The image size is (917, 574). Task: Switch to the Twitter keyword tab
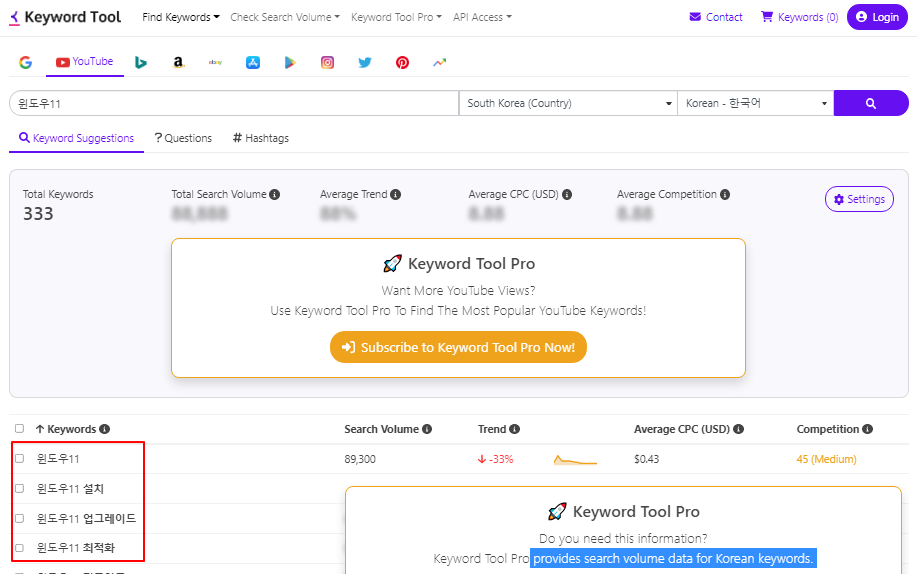[x=365, y=62]
